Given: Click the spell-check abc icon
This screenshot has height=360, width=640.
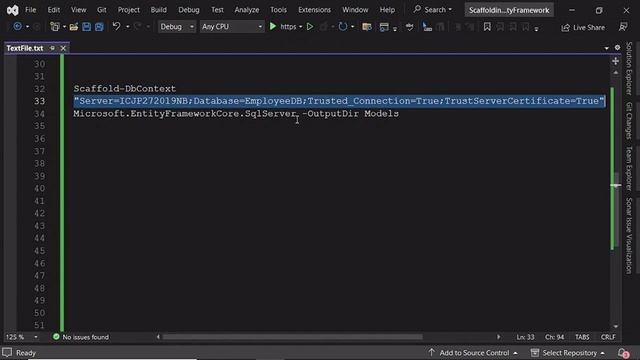Looking at the screenshot, I should tap(409, 27).
